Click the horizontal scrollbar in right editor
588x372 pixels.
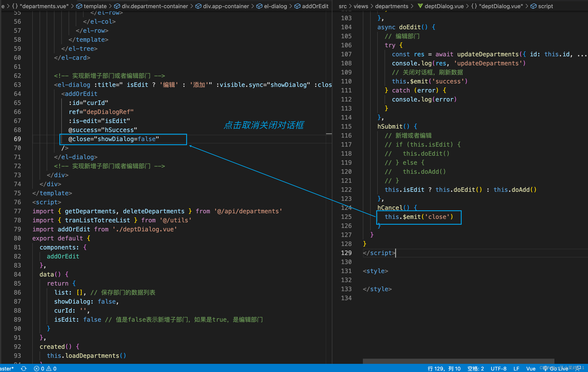[x=458, y=361]
